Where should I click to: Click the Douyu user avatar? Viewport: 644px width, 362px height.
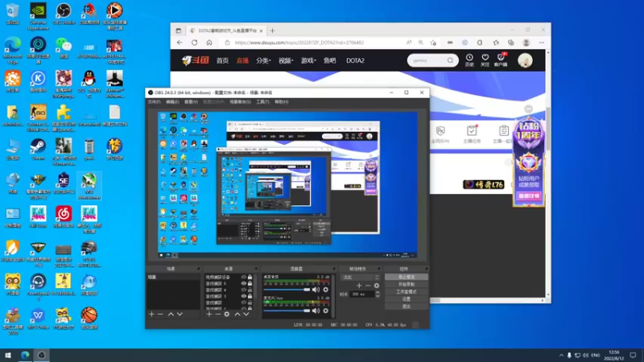point(525,60)
